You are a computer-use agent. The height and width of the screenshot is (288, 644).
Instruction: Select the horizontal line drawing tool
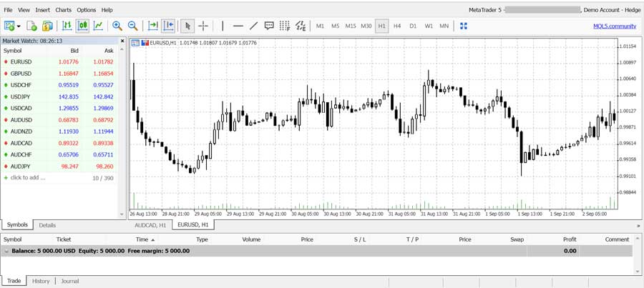pyautogui.click(x=238, y=26)
